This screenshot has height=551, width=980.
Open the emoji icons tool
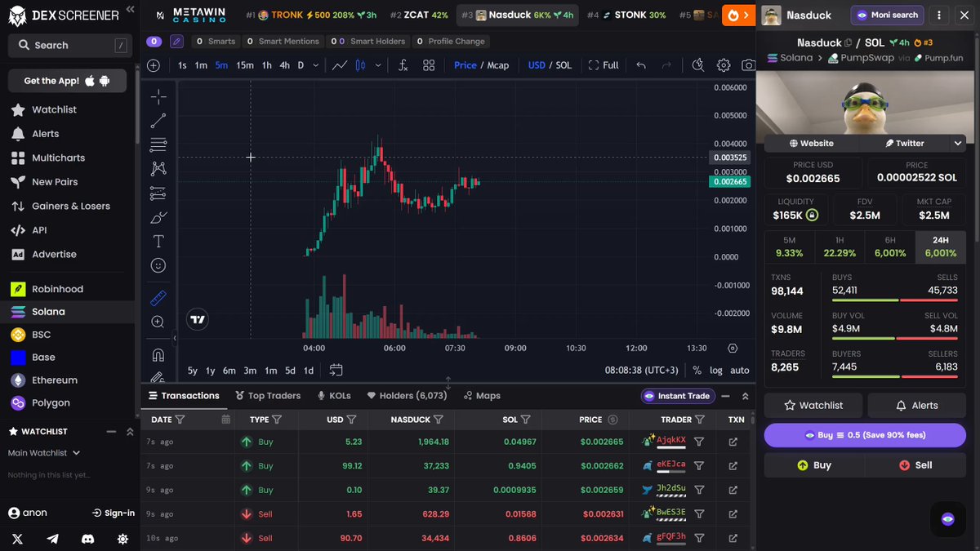point(158,265)
